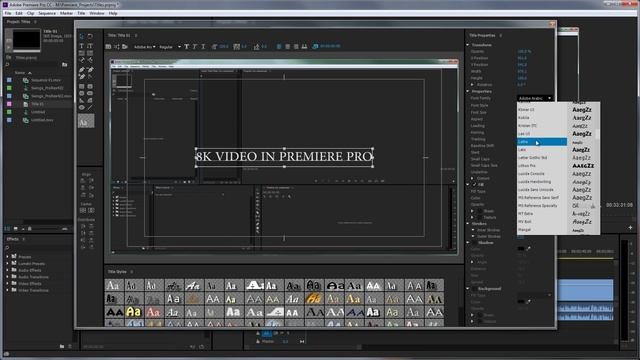Open the Clip menu
Image resolution: width=640 pixels, height=360 pixels.
(x=31, y=13)
